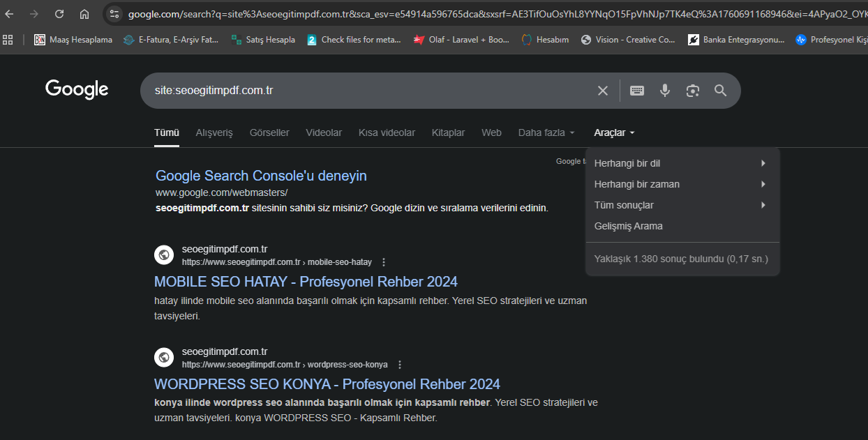Click the magnifier search icon
Image resolution: width=868 pixels, height=440 pixels.
click(721, 91)
